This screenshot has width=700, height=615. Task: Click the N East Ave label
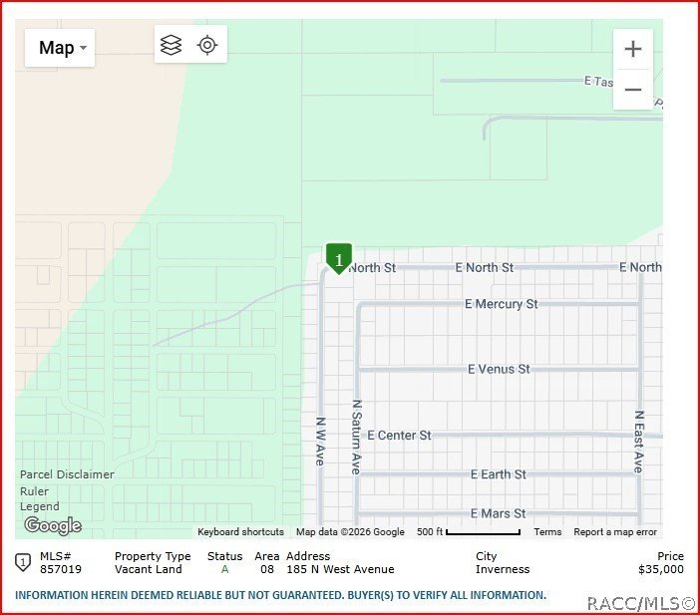coord(639,442)
